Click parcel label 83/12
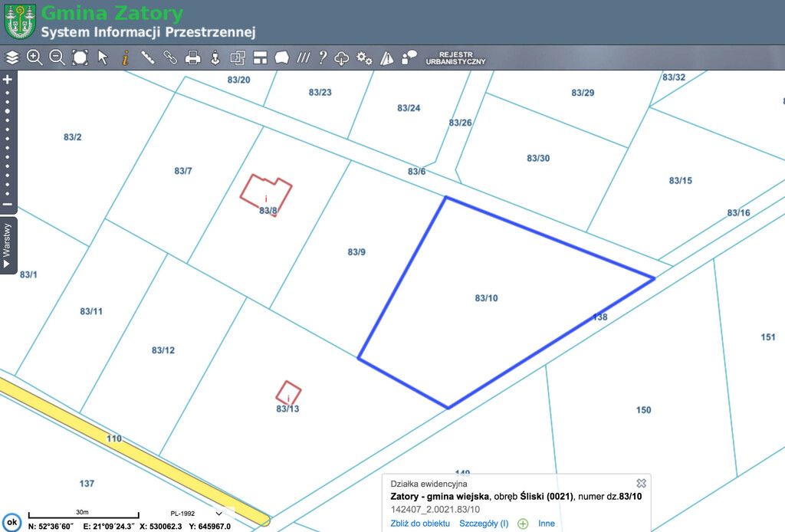Screen dimensions: 785x532 [x=163, y=350]
